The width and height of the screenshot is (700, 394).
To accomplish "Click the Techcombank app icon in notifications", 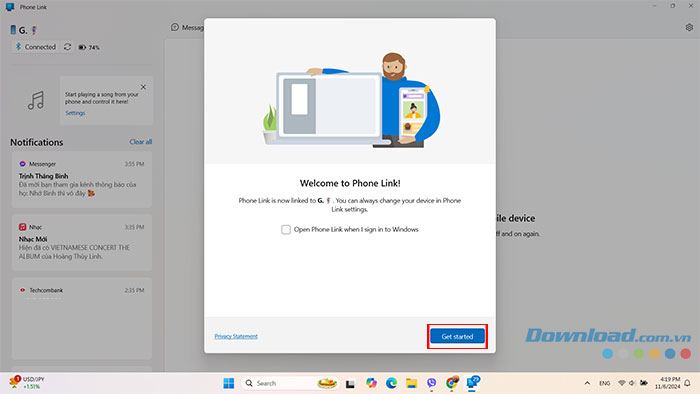I will pyautogui.click(x=22, y=290).
